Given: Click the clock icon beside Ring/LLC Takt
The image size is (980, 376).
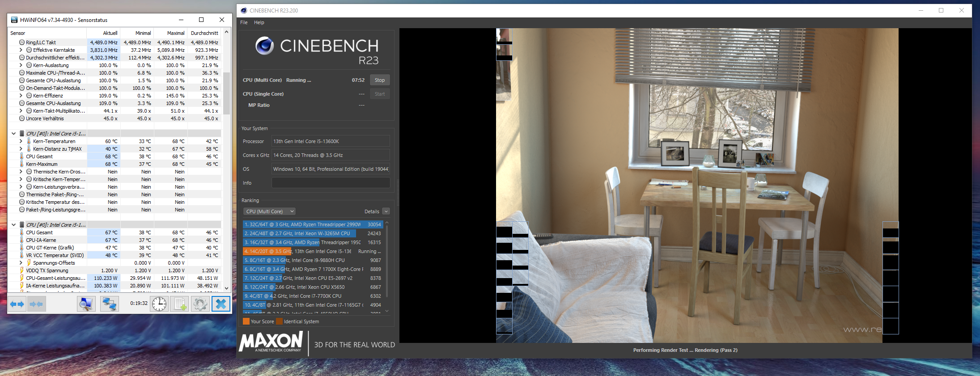Looking at the screenshot, I should (21, 42).
